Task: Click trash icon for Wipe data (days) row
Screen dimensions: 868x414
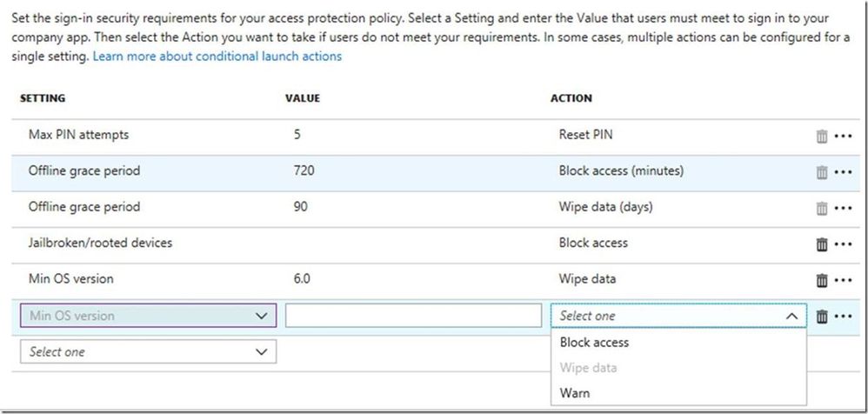Action: point(821,208)
